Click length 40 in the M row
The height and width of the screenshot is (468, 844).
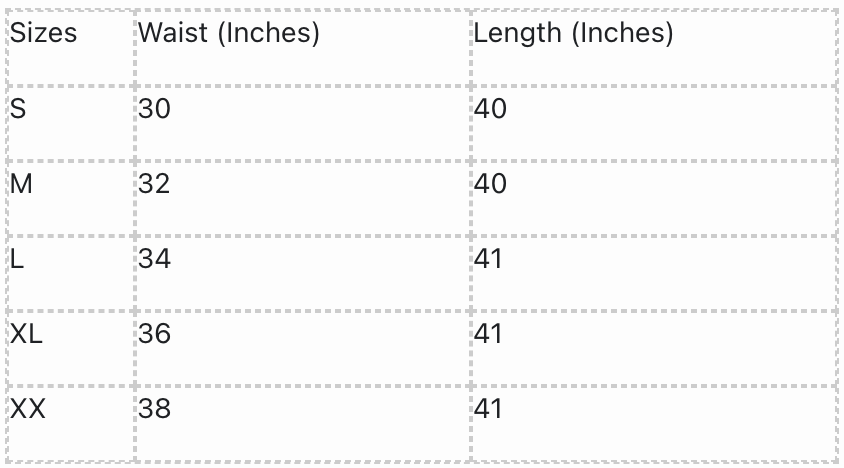[491, 184]
